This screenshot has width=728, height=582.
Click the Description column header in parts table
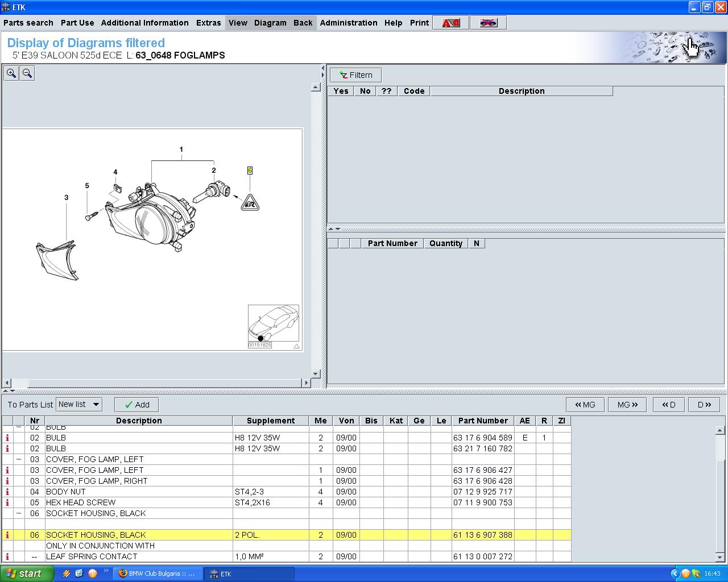coord(139,421)
